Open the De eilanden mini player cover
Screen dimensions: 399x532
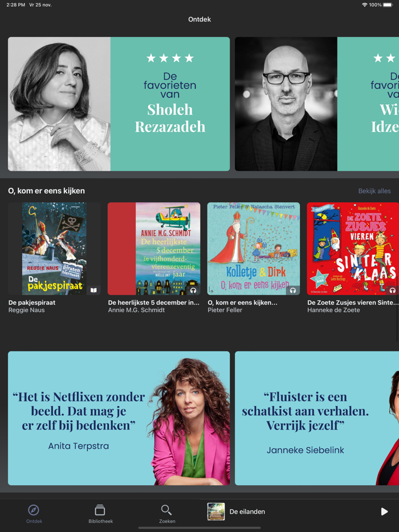point(216,511)
